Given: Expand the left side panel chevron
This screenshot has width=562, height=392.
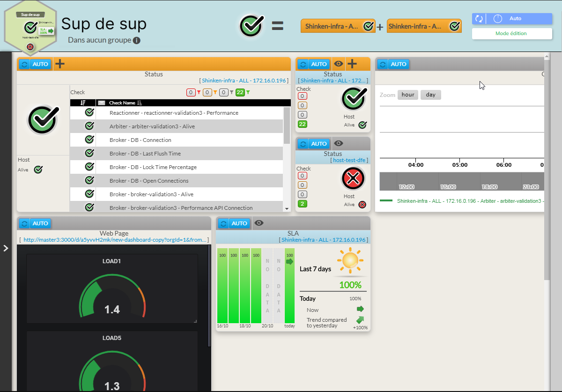Looking at the screenshot, I should click(6, 248).
